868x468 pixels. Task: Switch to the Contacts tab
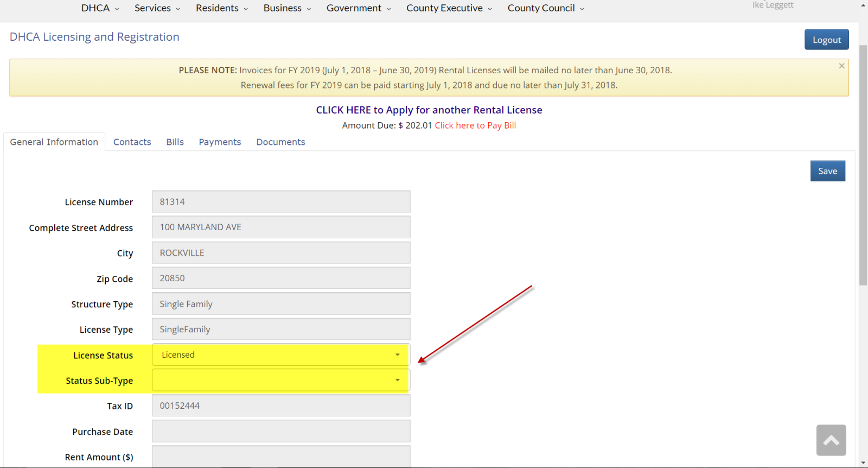pyautogui.click(x=132, y=142)
